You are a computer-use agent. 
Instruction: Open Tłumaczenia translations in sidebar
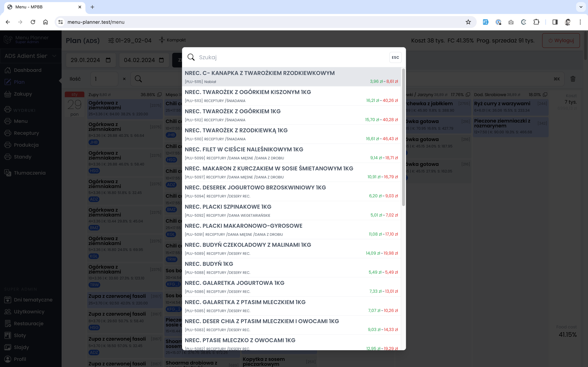(29, 173)
